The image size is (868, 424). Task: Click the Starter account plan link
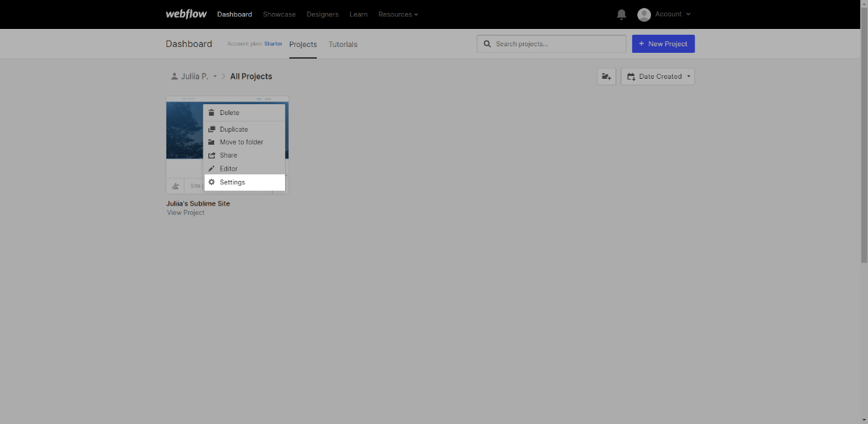[273, 44]
